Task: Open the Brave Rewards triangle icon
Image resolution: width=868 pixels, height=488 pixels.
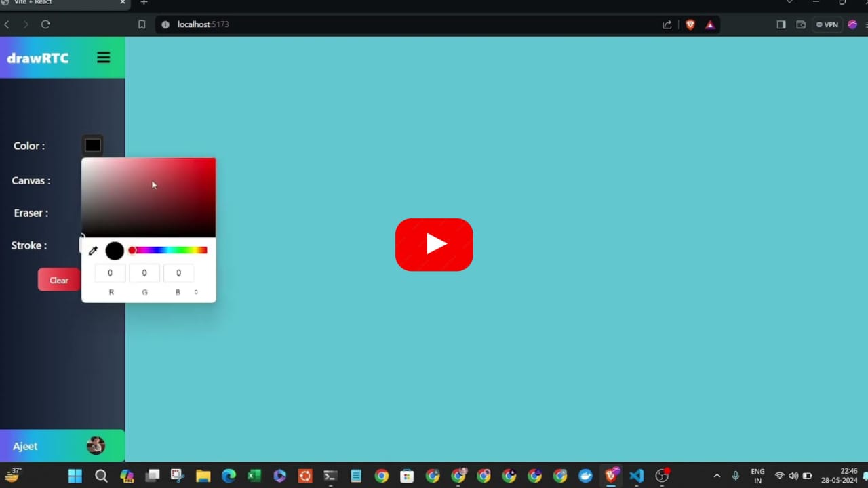Action: point(710,24)
